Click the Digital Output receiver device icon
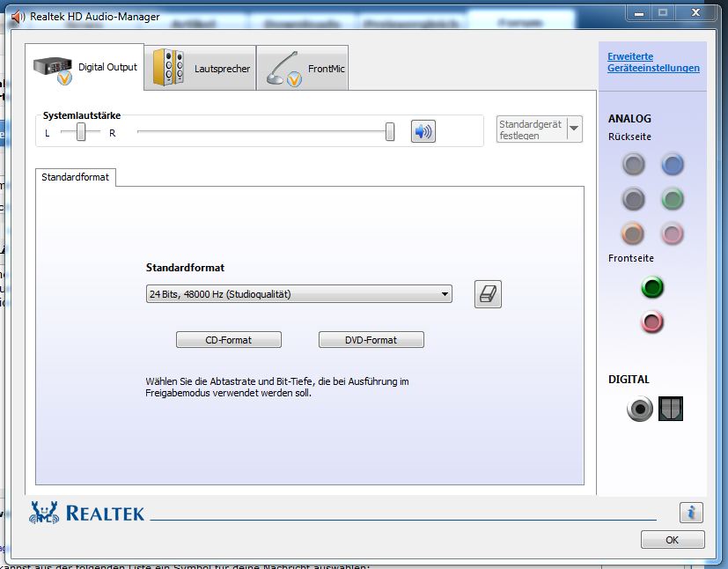728x569 pixels. coord(54,70)
